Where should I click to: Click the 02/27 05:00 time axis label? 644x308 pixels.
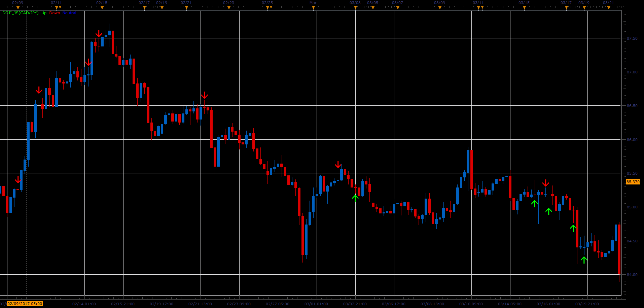pyautogui.click(x=278, y=304)
